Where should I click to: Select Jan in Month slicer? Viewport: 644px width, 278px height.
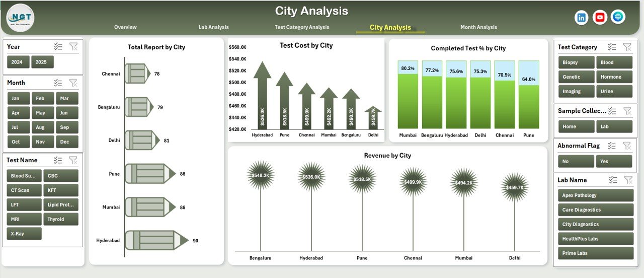tap(18, 98)
